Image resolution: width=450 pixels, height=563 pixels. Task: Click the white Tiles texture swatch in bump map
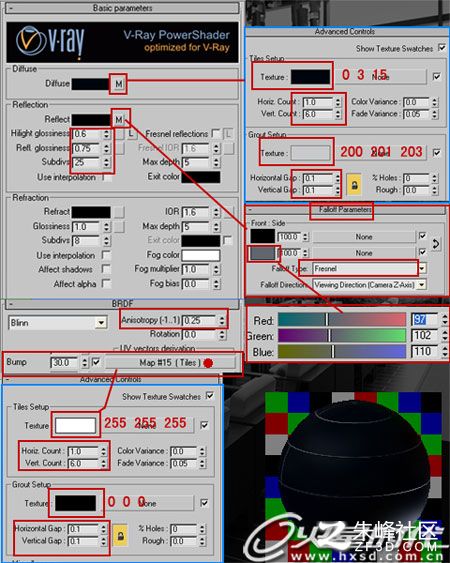[x=75, y=425]
